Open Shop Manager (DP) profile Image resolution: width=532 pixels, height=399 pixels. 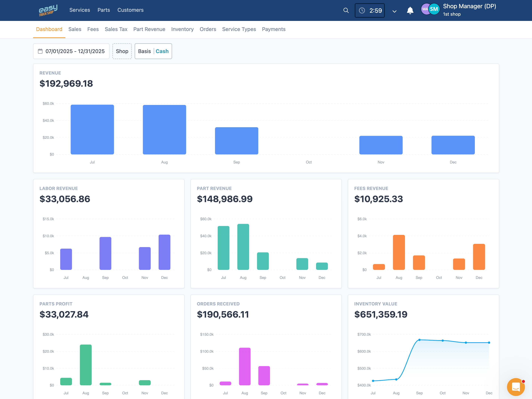[469, 6]
